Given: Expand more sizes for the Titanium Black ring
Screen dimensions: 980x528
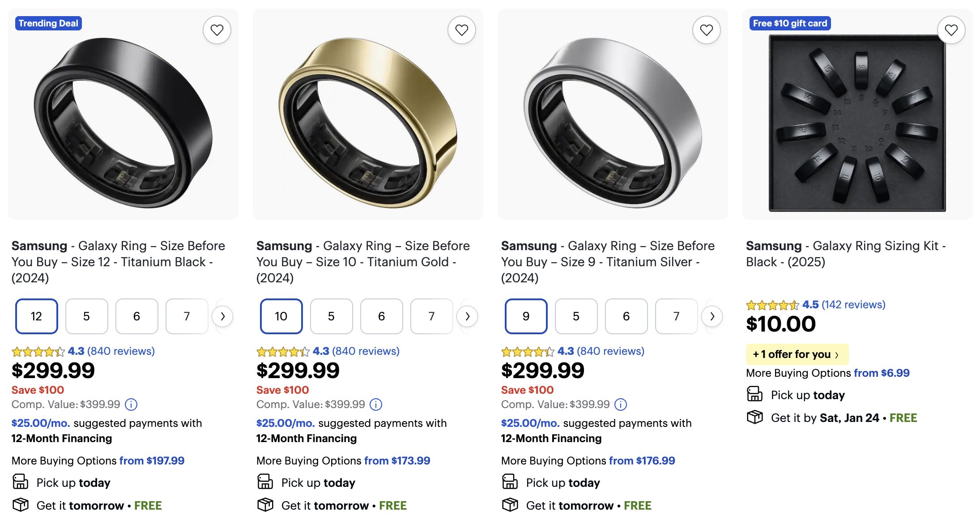Looking at the screenshot, I should [x=223, y=316].
